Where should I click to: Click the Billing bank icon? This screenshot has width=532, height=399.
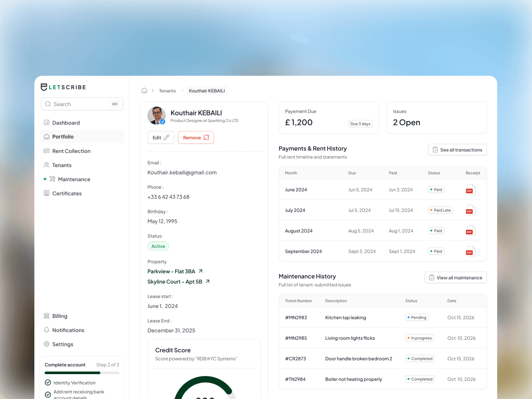pos(47,316)
